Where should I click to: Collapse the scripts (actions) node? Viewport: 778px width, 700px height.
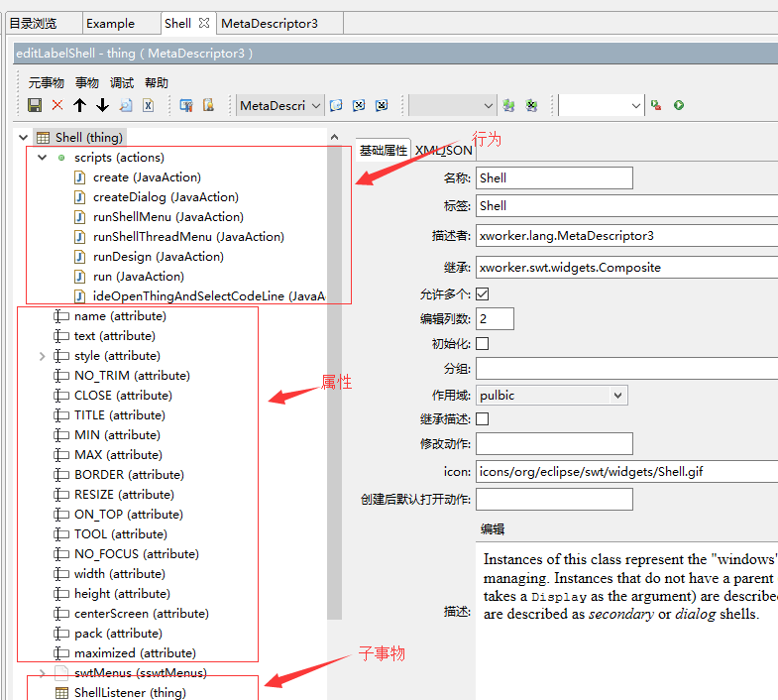(43, 158)
